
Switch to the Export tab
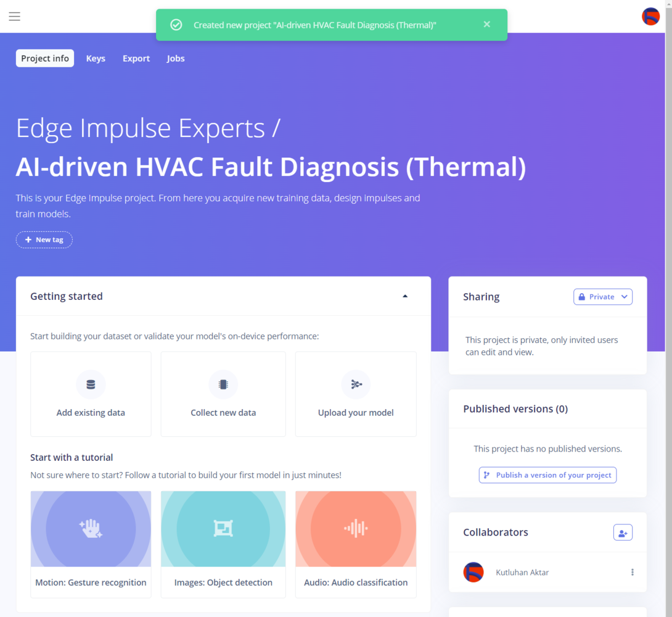[136, 59]
